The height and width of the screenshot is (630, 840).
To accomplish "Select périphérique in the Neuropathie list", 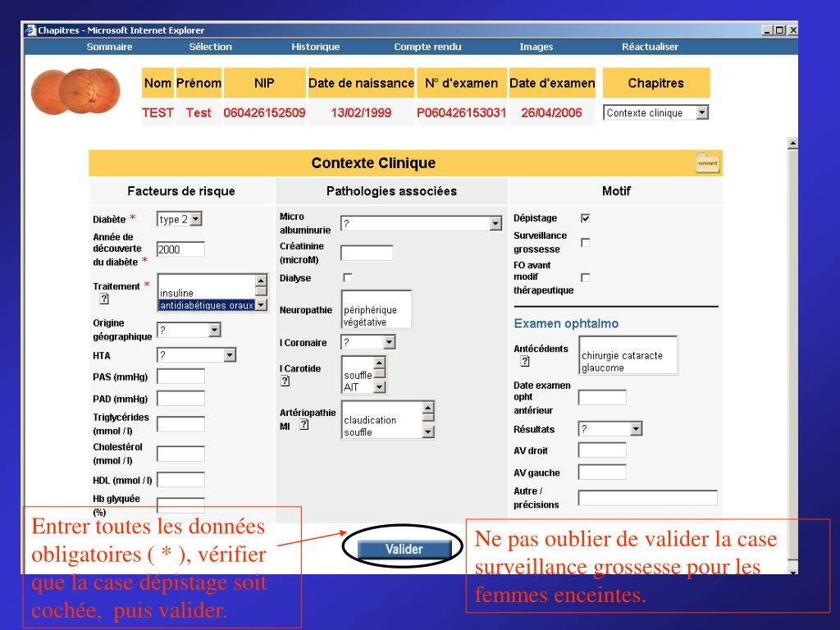I will 376,309.
